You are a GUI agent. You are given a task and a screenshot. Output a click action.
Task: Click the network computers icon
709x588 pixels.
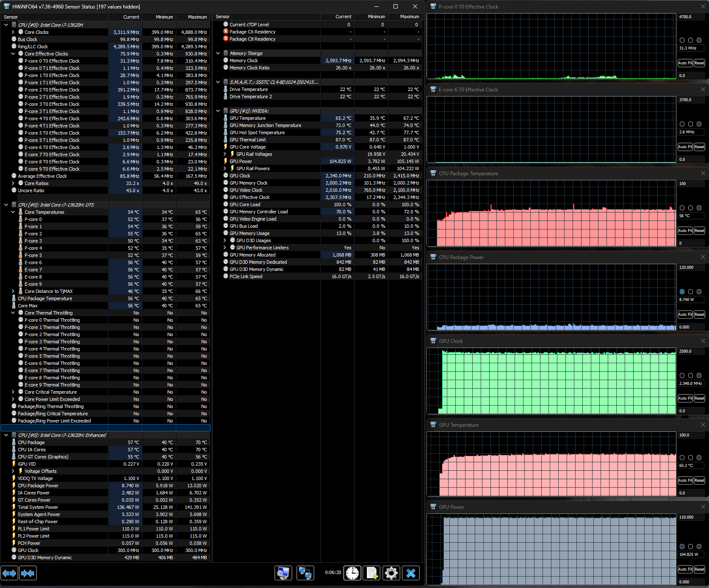[x=305, y=573]
